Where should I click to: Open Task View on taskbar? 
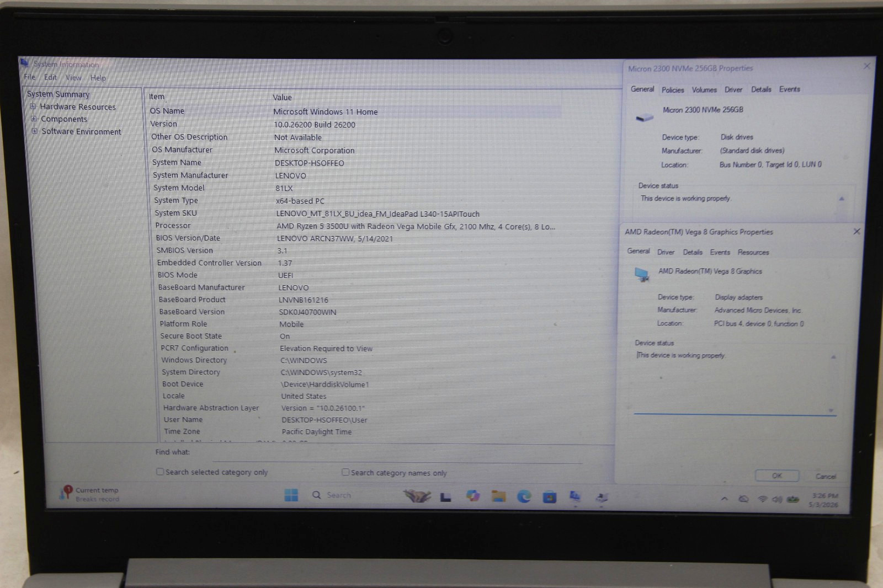pos(445,497)
